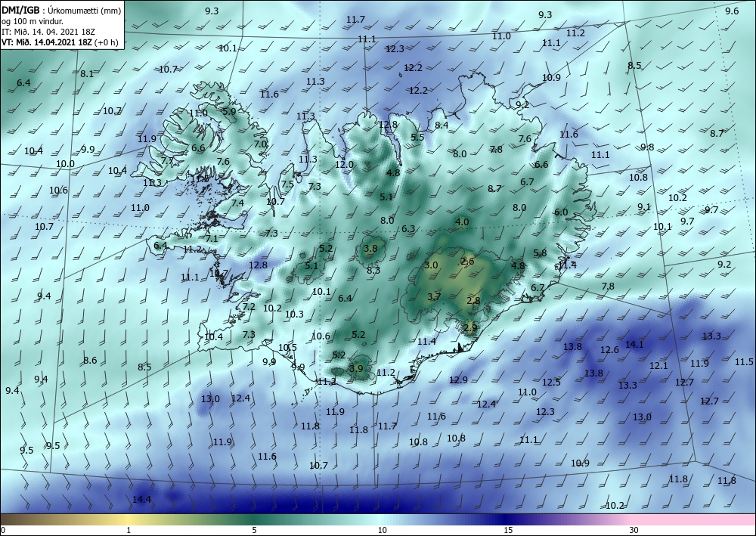This screenshot has height=536, width=756.
Task: Click the map value 8.4
Action: 442,125
